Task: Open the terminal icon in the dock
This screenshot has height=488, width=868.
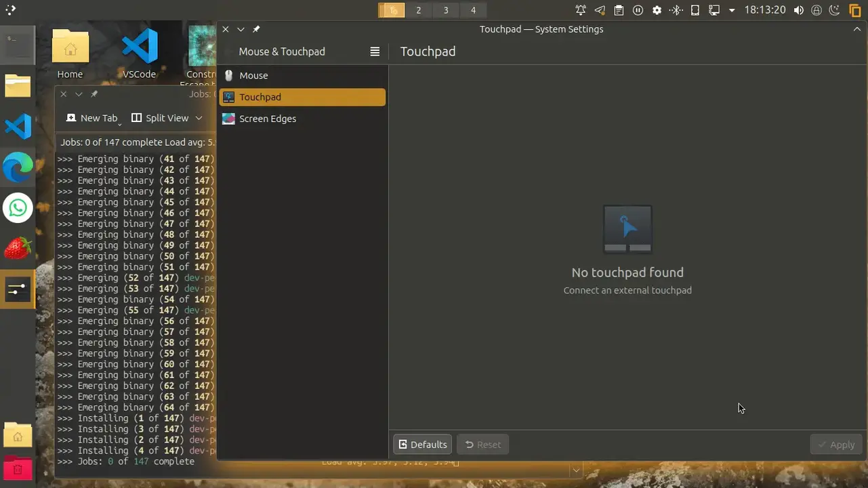Action: (x=18, y=45)
